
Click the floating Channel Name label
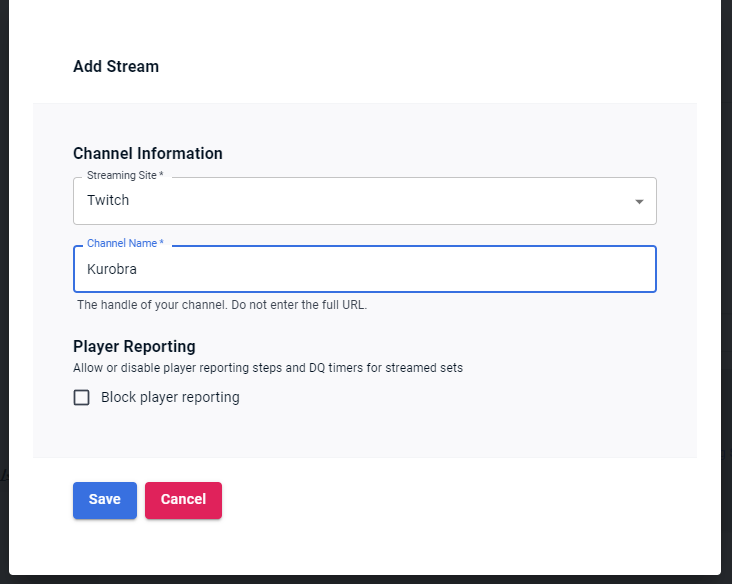point(125,243)
